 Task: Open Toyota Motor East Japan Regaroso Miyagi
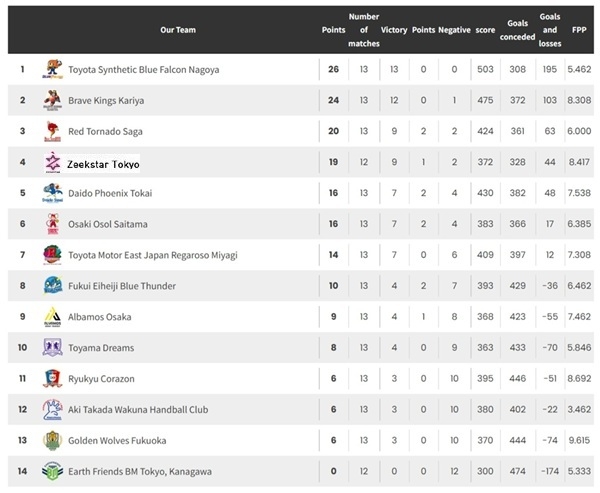tap(152, 255)
